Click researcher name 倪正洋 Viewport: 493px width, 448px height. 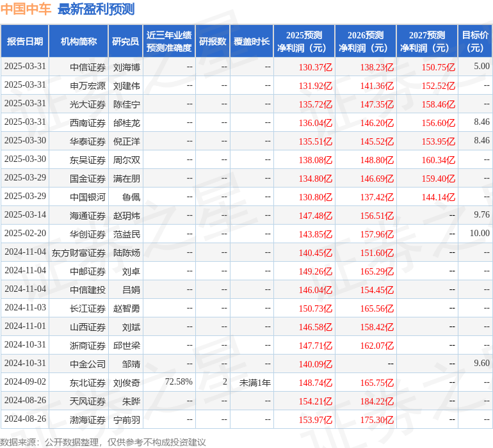127,141
